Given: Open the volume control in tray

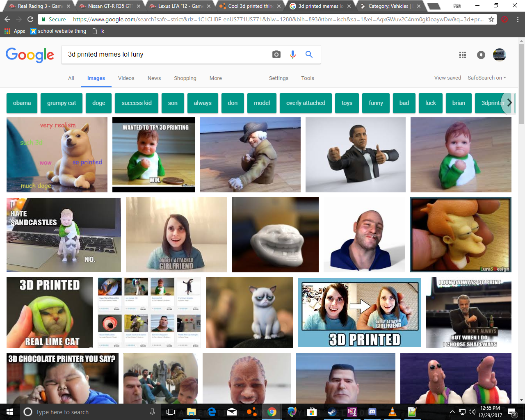Looking at the screenshot, I should click(x=472, y=412).
